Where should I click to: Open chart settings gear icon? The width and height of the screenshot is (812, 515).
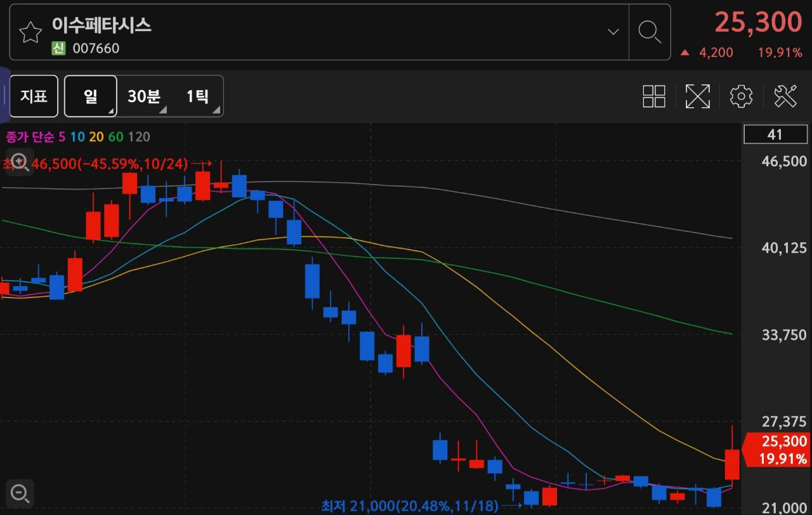tap(741, 96)
